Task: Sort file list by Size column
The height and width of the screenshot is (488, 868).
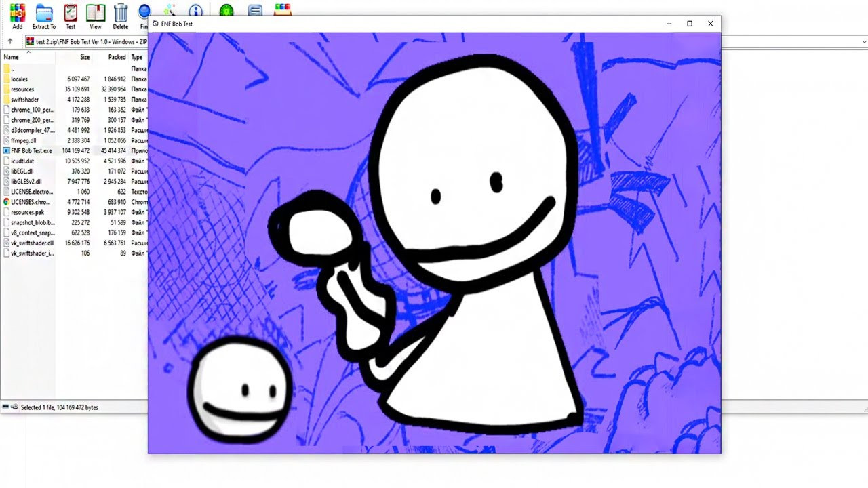Action: click(x=74, y=57)
